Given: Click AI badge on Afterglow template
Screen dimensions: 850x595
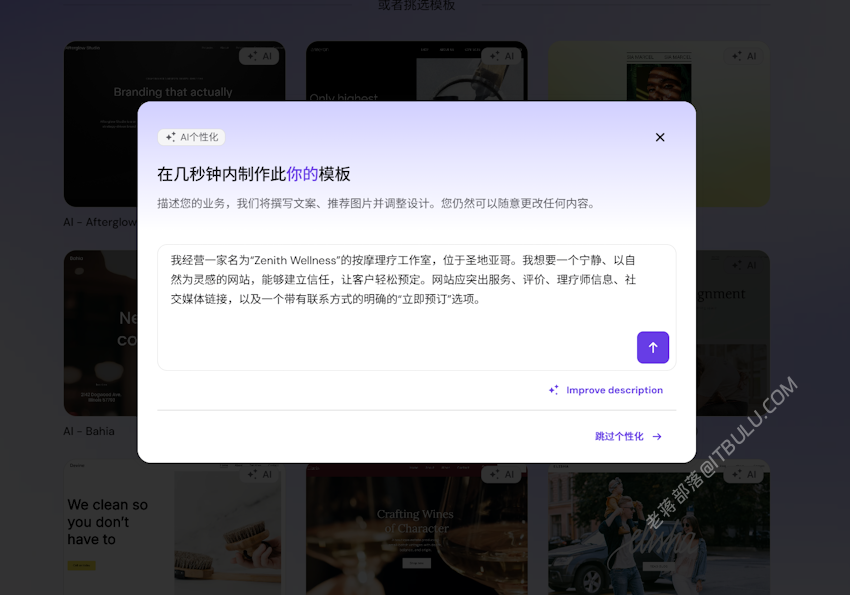Looking at the screenshot, I should 259,56.
